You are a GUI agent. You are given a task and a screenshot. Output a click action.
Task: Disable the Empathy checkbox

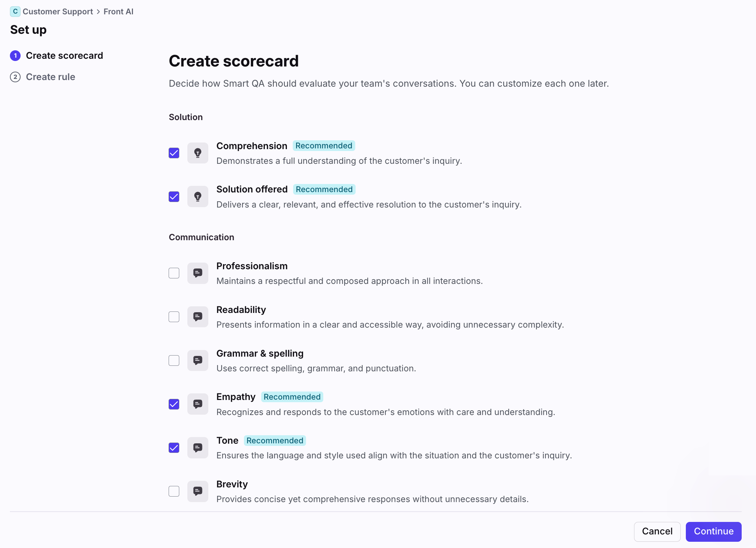coord(174,404)
